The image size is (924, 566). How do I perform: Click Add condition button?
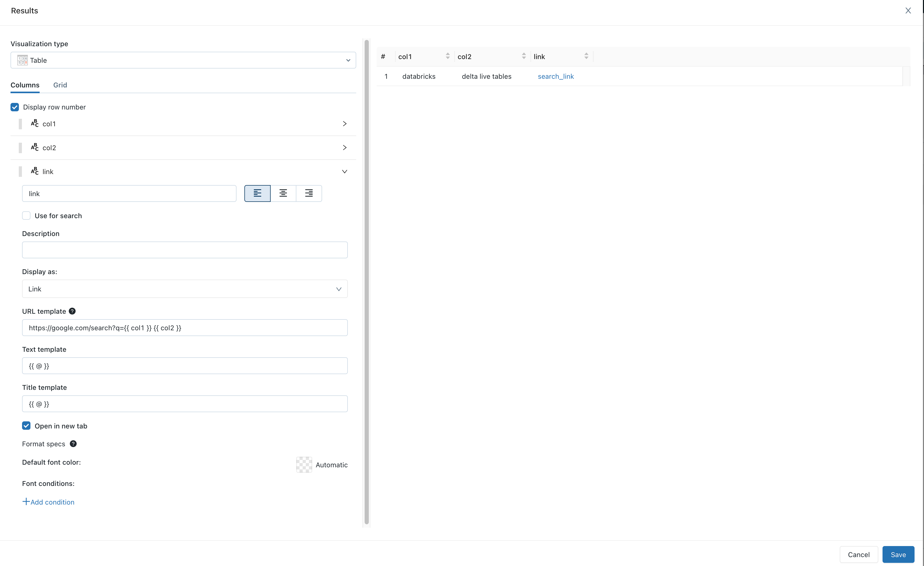[x=48, y=502]
